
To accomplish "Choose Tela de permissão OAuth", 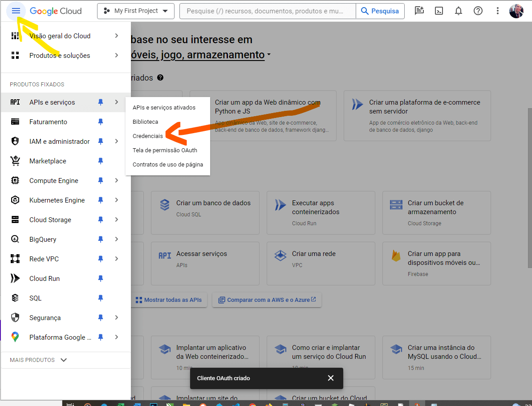I will click(x=165, y=150).
